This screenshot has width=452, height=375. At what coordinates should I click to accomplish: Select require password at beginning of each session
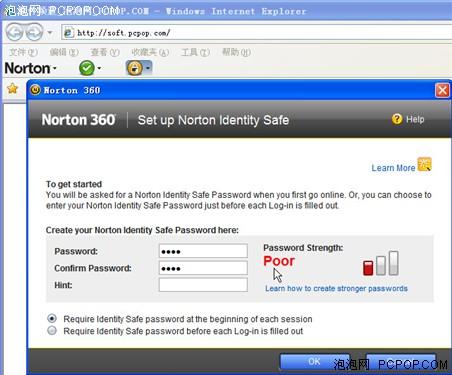tap(52, 318)
